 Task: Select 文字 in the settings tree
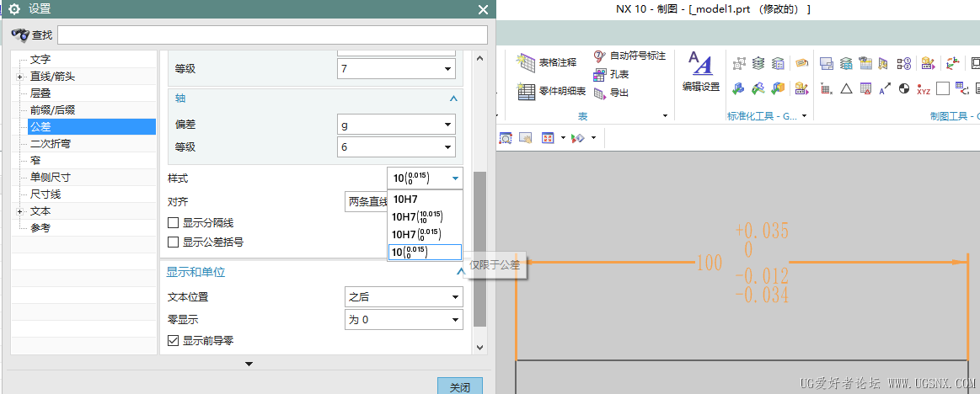tap(40, 60)
